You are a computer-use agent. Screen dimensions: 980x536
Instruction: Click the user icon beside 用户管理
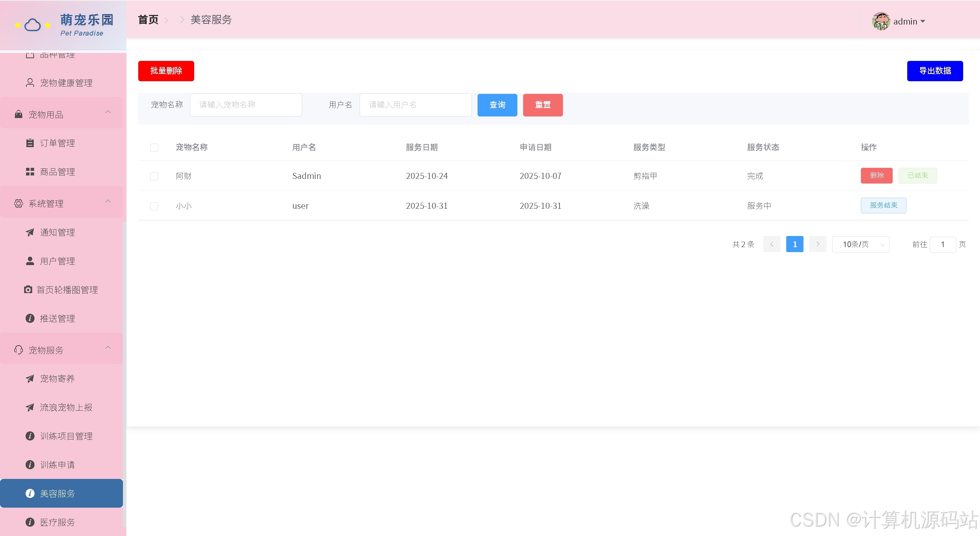tap(30, 261)
